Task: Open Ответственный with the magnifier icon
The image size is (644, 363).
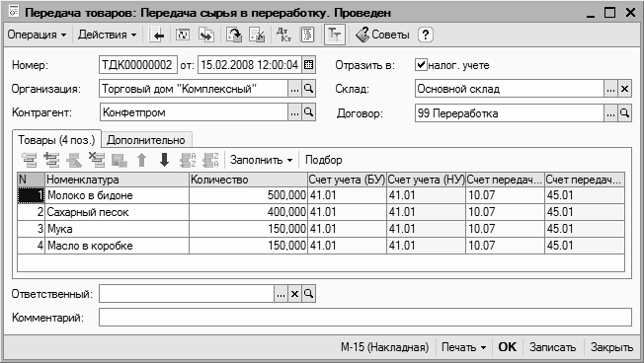Action: point(308,294)
